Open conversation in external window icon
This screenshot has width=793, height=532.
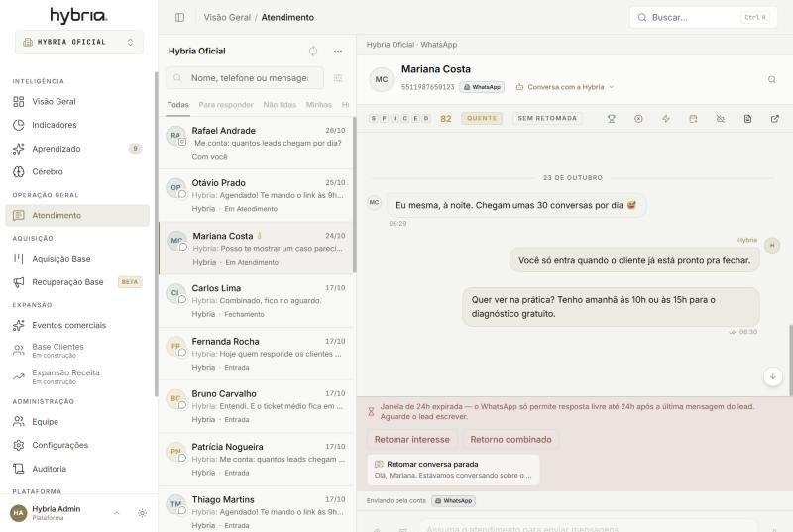pyautogui.click(x=775, y=119)
